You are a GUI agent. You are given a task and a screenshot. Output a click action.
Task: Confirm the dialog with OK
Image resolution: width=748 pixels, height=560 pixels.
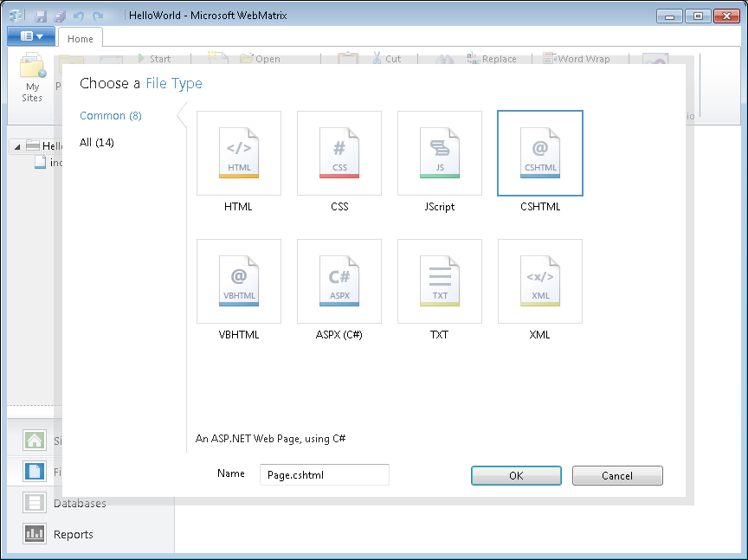[516, 475]
